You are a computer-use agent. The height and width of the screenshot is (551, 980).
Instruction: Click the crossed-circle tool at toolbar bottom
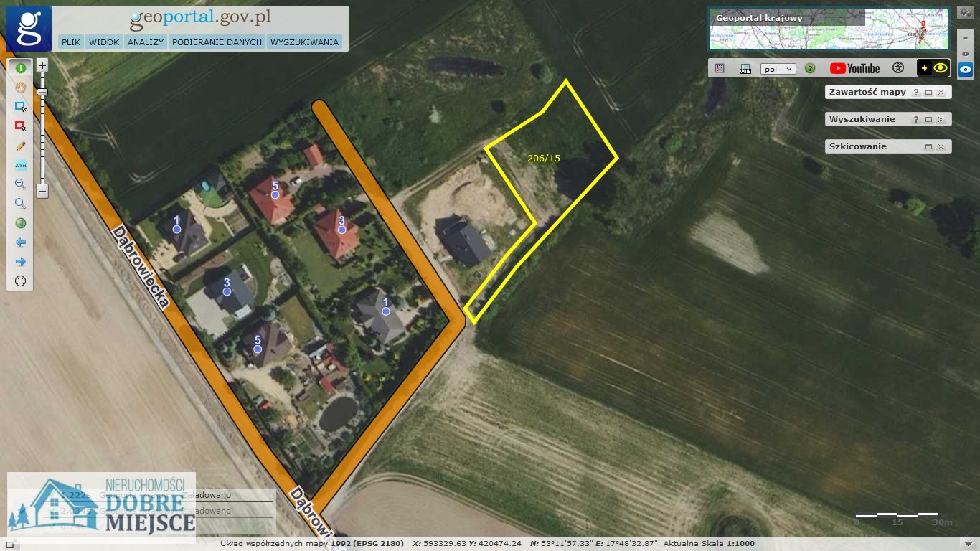[x=20, y=281]
